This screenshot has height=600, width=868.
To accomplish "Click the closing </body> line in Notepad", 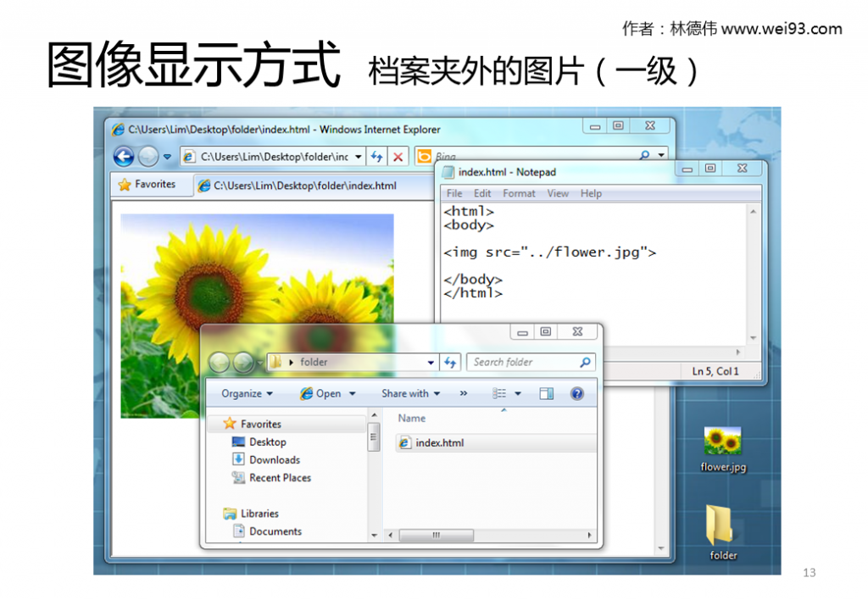I will [x=473, y=280].
